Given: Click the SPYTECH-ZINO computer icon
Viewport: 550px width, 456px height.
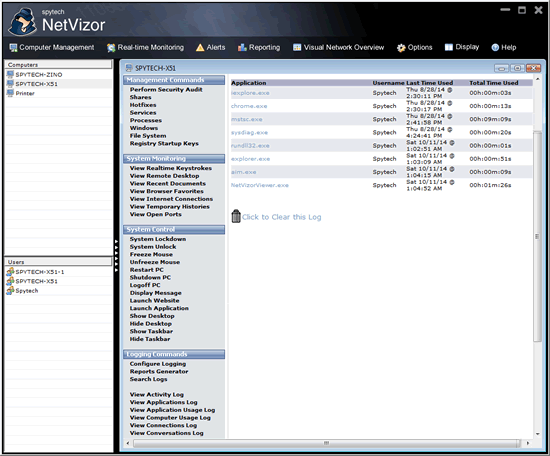Looking at the screenshot, I should click(x=10, y=74).
